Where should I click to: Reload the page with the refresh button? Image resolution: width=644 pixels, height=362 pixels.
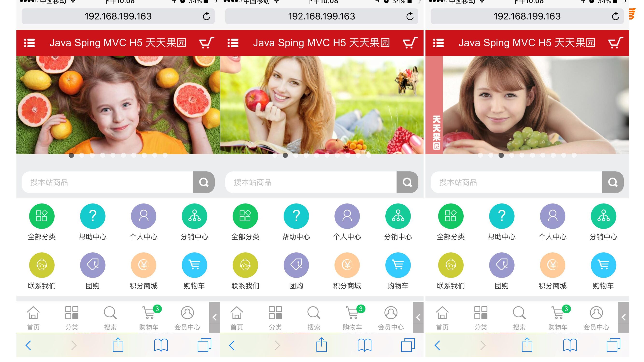coord(206,16)
